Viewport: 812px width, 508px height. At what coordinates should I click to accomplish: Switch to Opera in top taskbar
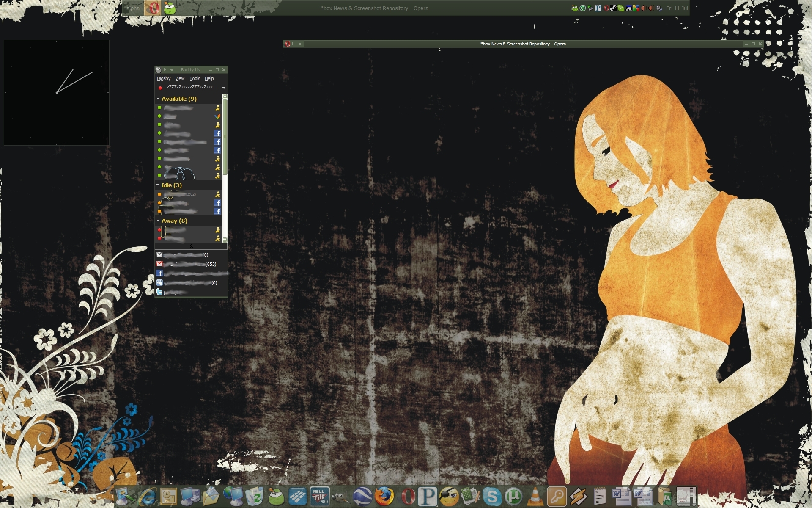click(153, 8)
